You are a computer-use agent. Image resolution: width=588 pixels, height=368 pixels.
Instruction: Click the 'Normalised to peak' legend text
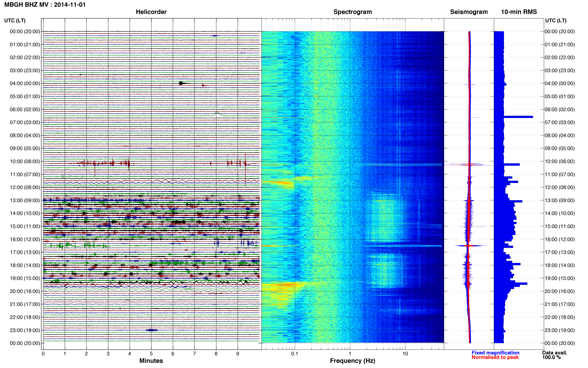(x=495, y=357)
